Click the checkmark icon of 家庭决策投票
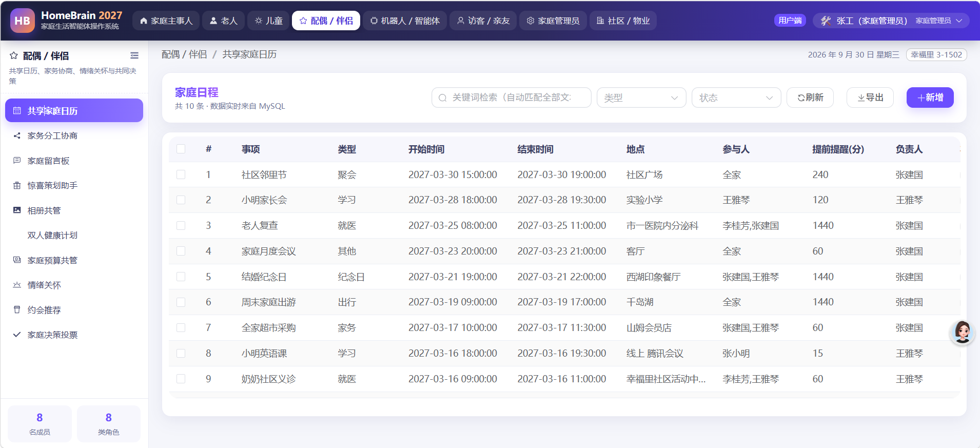The height and width of the screenshot is (448, 980). click(17, 335)
